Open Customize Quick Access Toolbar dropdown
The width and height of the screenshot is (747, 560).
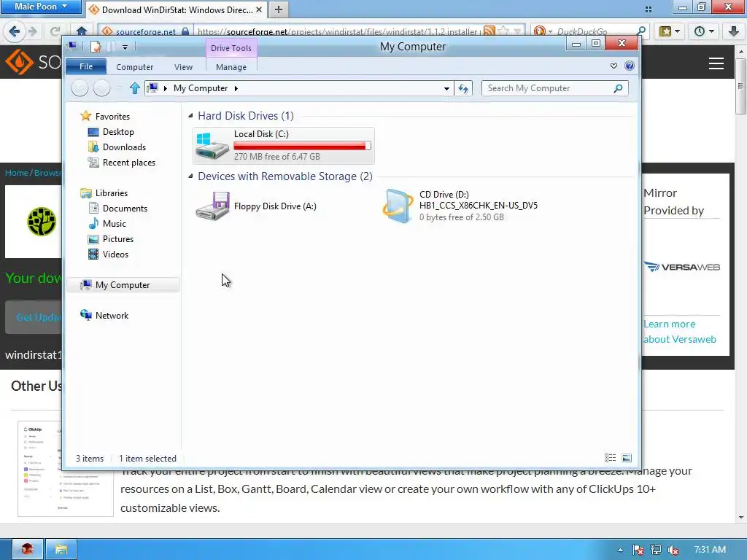(125, 47)
